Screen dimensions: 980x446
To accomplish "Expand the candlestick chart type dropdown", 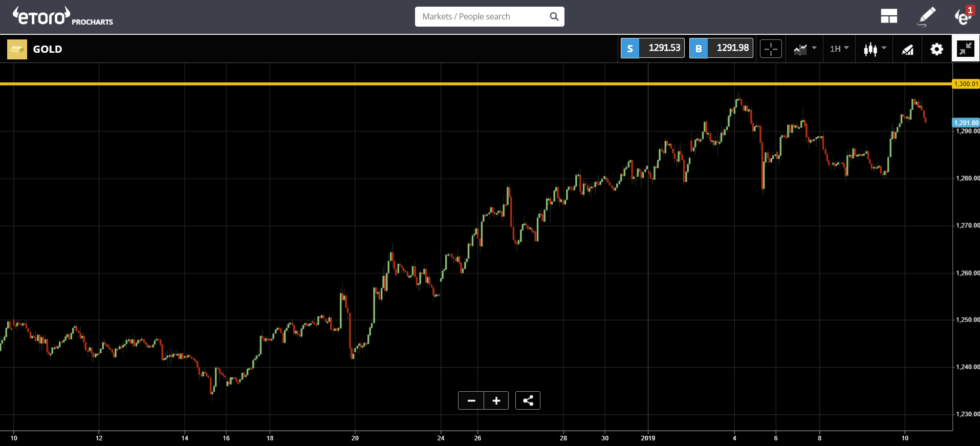I will 875,48.
